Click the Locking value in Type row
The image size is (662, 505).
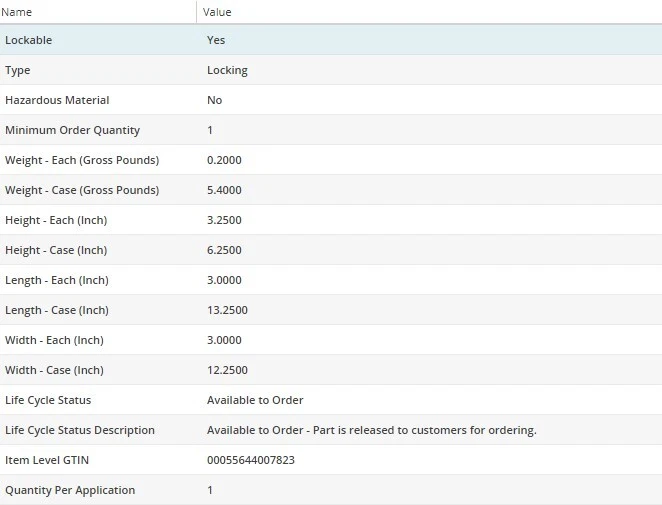pos(227,70)
